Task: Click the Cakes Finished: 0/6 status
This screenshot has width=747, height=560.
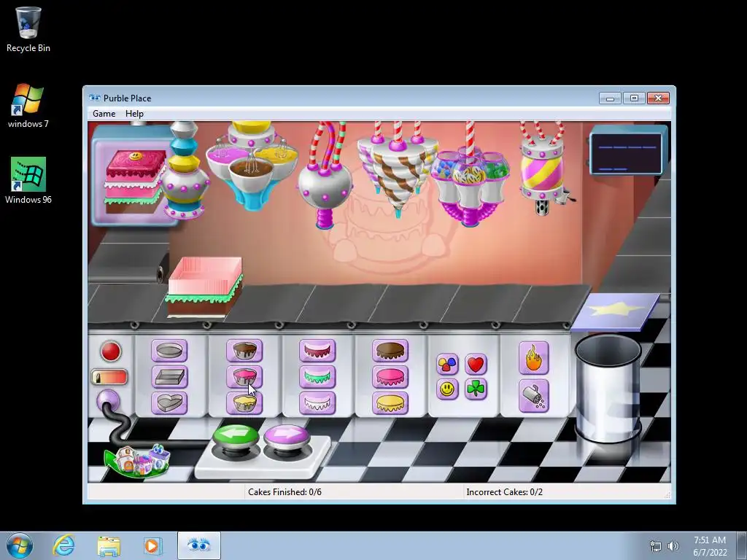Action: point(285,492)
